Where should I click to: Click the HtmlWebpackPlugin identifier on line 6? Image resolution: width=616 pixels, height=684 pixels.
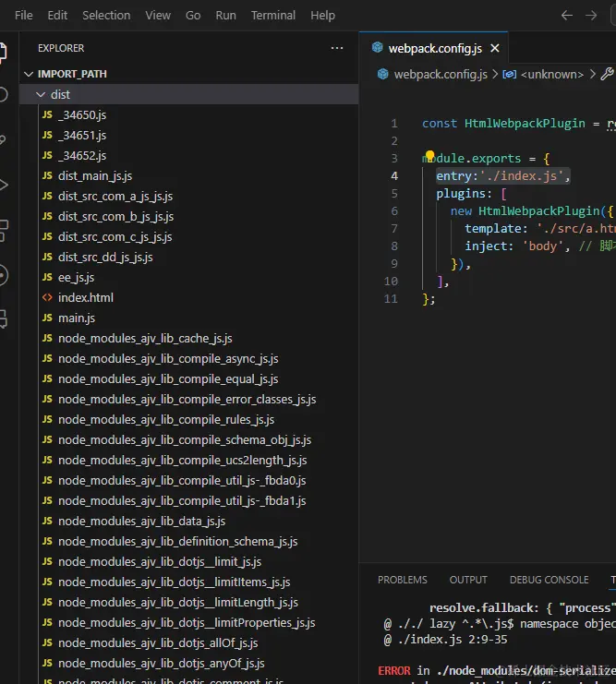538,211
